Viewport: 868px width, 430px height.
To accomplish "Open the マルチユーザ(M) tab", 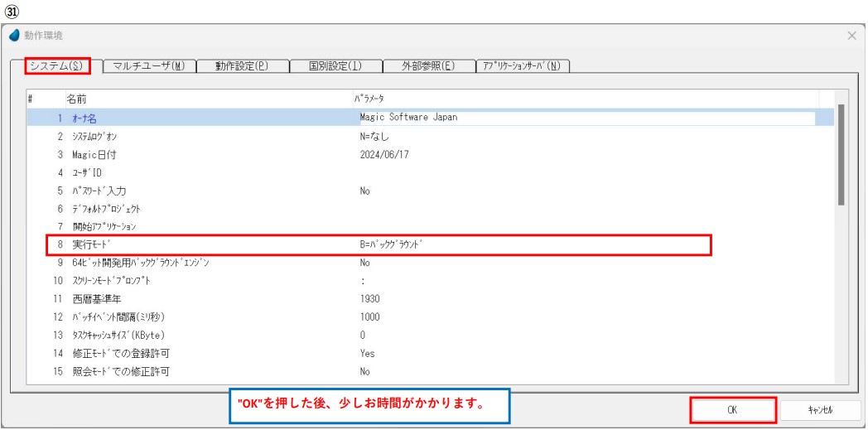I will pyautogui.click(x=147, y=66).
